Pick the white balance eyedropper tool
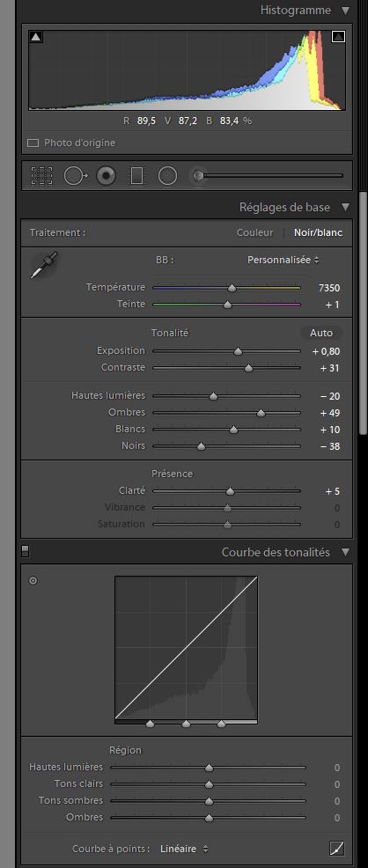Screen dimensions: 368x868 (x=44, y=265)
